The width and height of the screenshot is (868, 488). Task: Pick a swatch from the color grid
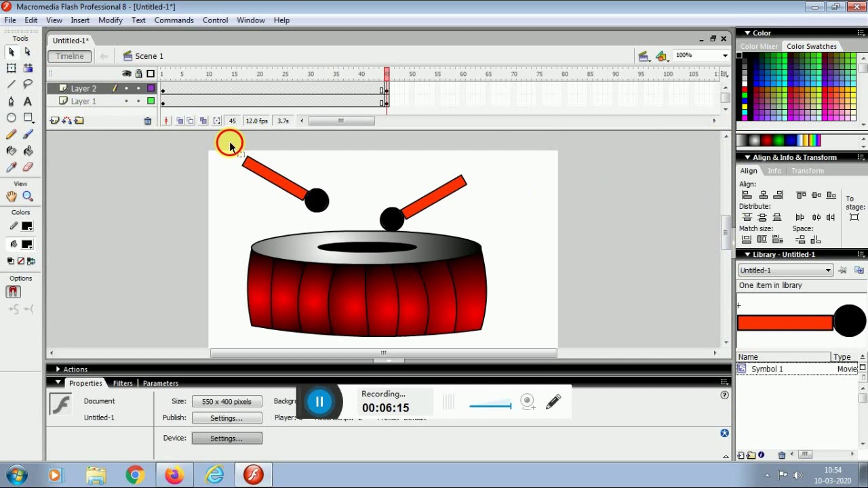click(x=797, y=87)
